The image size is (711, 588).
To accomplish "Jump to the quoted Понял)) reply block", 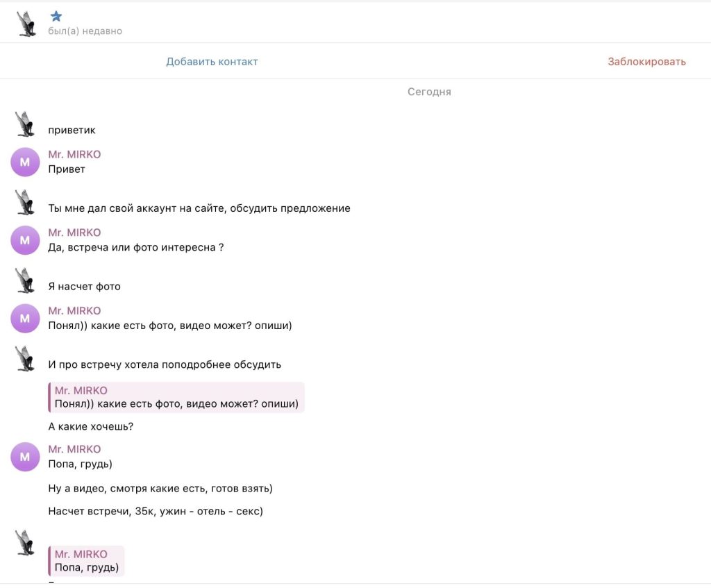I will pyautogui.click(x=176, y=397).
